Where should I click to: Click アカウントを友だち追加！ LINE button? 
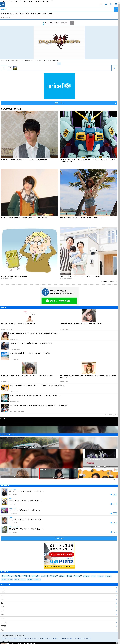click(x=59, y=301)
